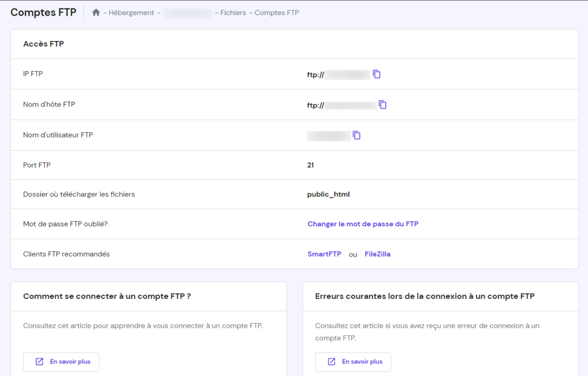This screenshot has height=376, width=588.
Task: Click the external-link icon on the left En savoir plus
Action: (x=39, y=362)
